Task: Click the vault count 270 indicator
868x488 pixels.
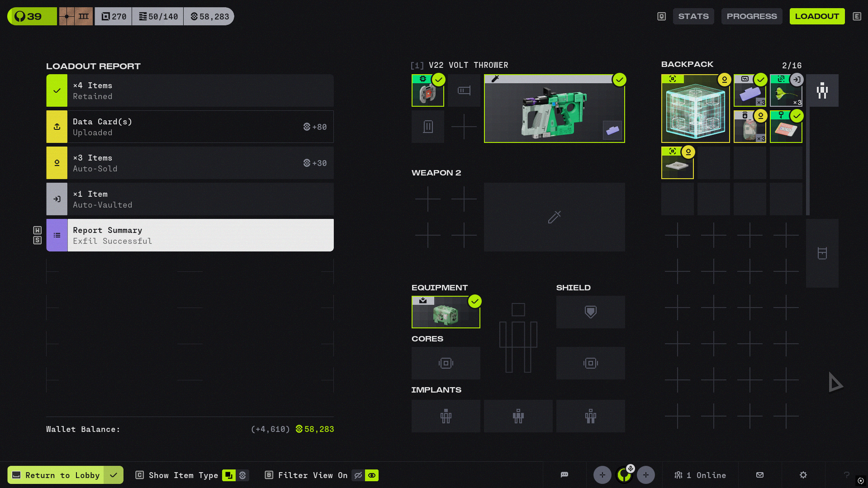Action: 114,16
